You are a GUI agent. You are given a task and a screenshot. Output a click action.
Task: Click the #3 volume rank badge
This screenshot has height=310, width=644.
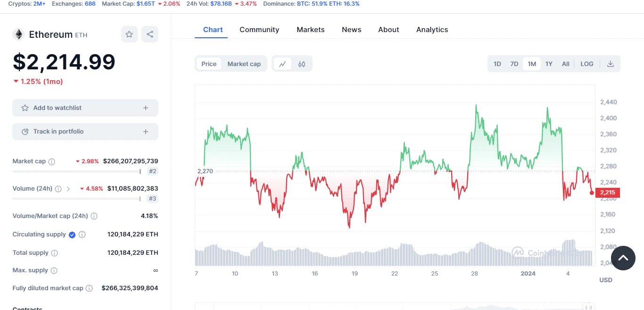[152, 199]
